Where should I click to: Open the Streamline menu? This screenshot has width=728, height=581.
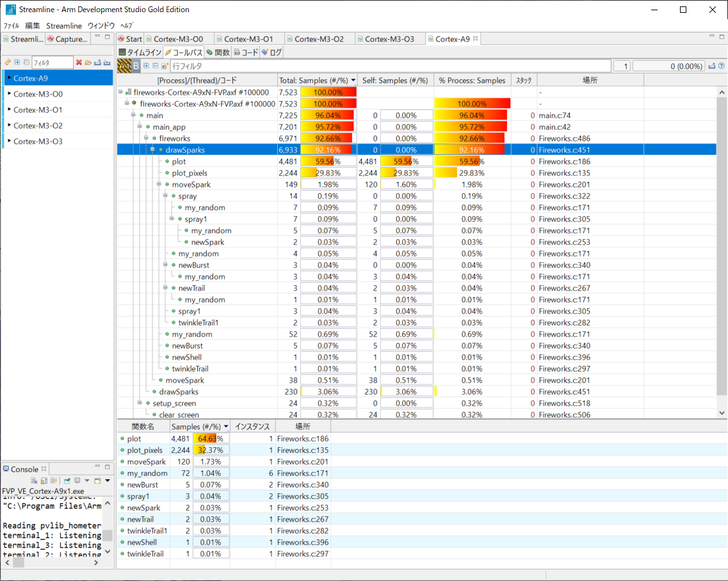coord(64,26)
